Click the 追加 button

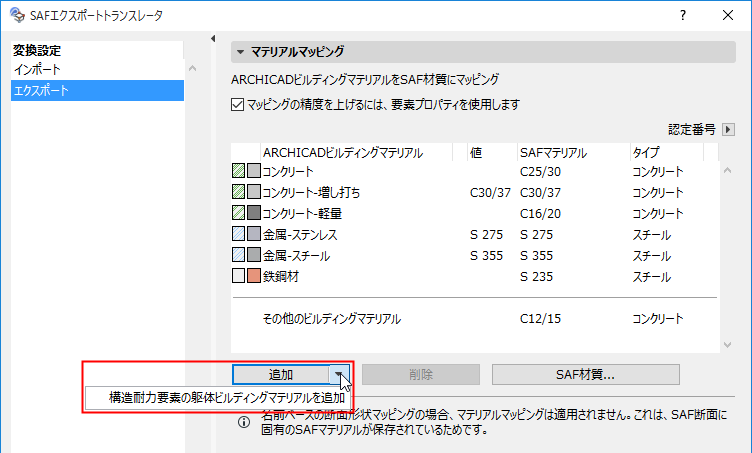pyautogui.click(x=281, y=374)
